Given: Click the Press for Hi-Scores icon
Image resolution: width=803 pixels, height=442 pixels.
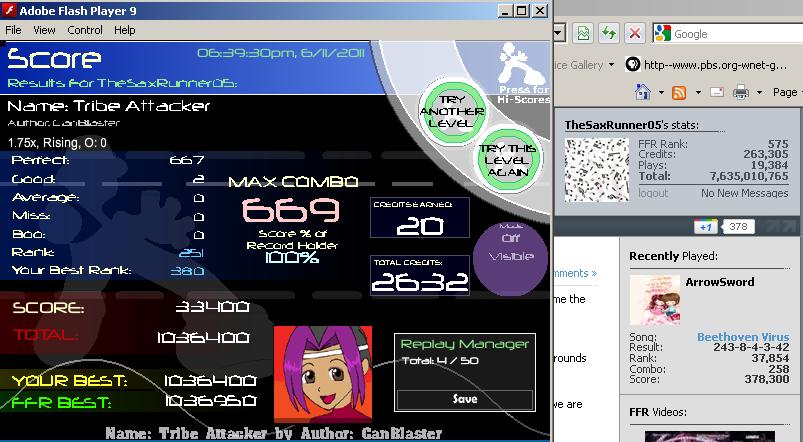Looking at the screenshot, I should tap(522, 73).
